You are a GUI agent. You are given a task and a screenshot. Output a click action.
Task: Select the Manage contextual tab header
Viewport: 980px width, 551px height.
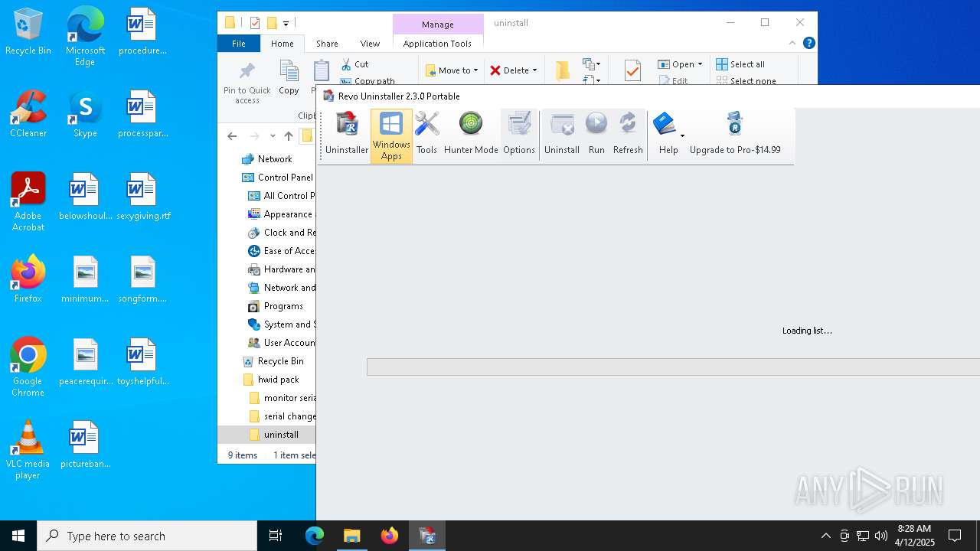coord(438,24)
